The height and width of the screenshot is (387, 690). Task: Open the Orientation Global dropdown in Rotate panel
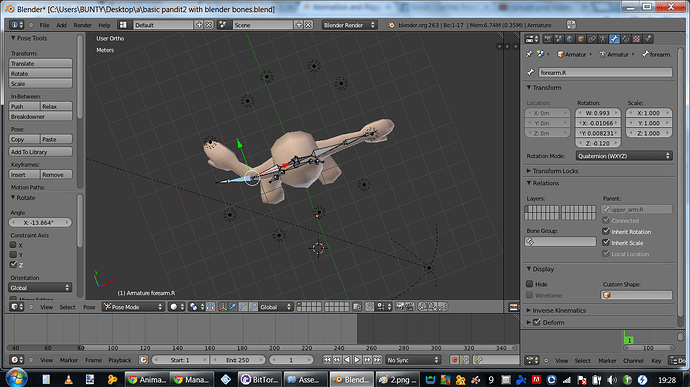(x=40, y=287)
